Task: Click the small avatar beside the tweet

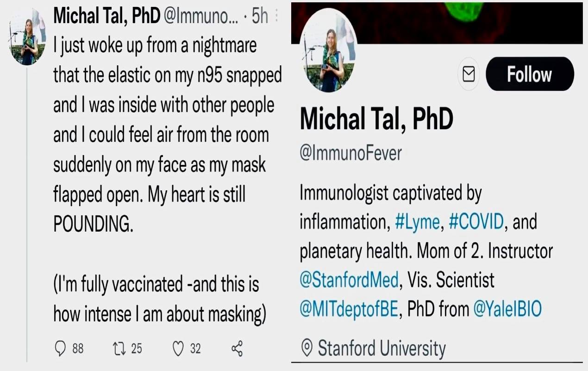Action: coord(28,37)
